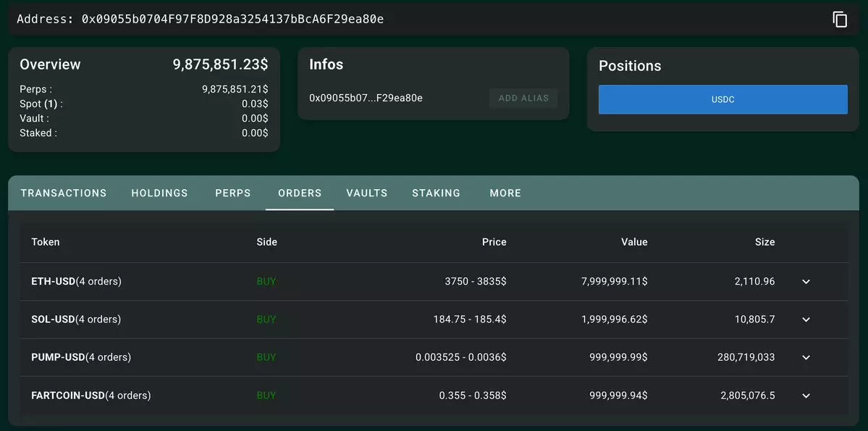
Task: Copy the wallet address using copy icon
Action: click(x=840, y=20)
